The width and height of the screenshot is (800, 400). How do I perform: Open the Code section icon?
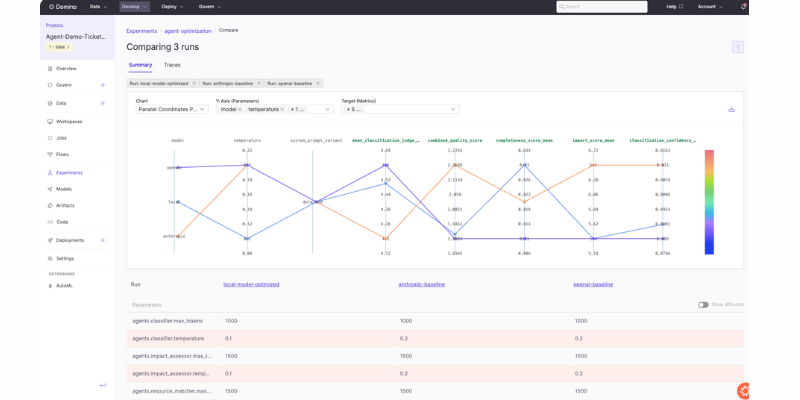[x=49, y=221]
